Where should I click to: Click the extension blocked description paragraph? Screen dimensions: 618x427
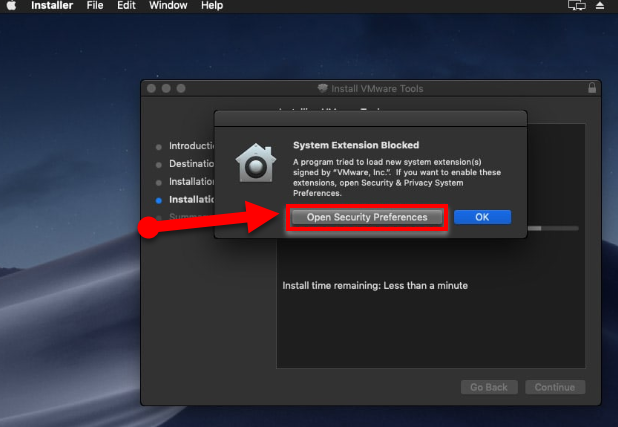coord(397,177)
